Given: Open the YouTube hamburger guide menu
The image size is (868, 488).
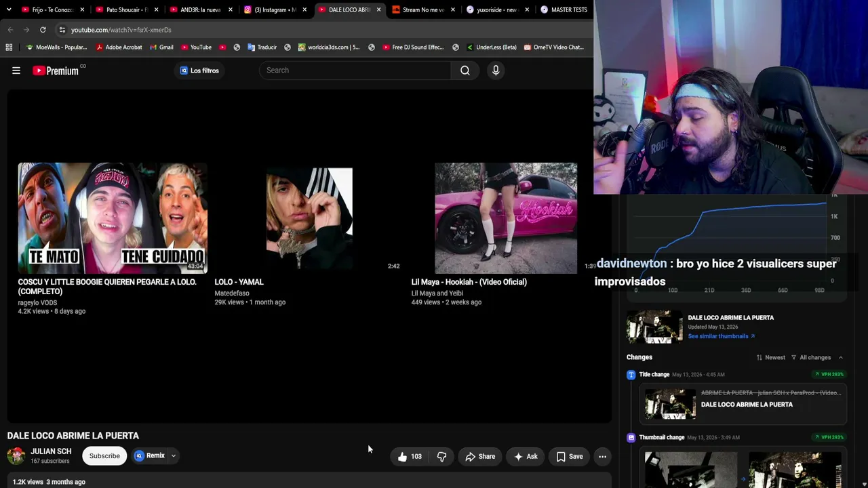Looking at the screenshot, I should tap(16, 70).
